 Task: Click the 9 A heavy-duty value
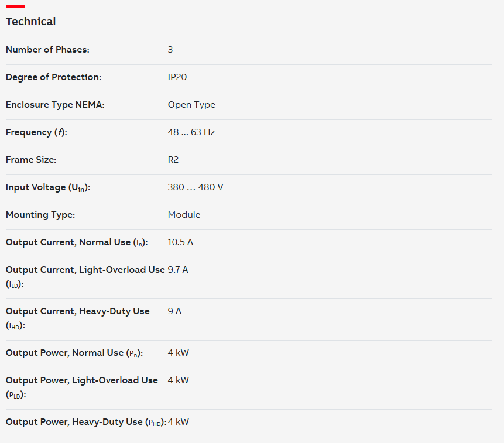pyautogui.click(x=174, y=311)
